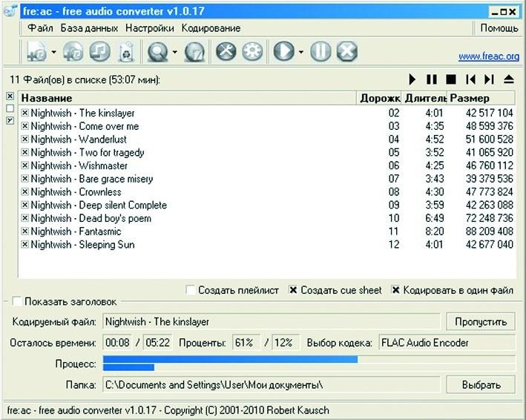Select the Nightwish - Fantasmic row

[267, 232]
